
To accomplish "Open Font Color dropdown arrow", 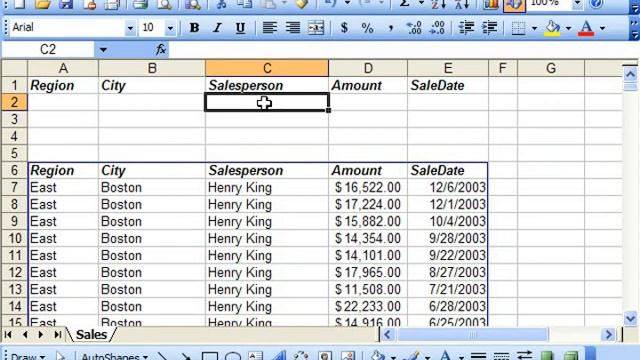I will pyautogui.click(x=602, y=28).
